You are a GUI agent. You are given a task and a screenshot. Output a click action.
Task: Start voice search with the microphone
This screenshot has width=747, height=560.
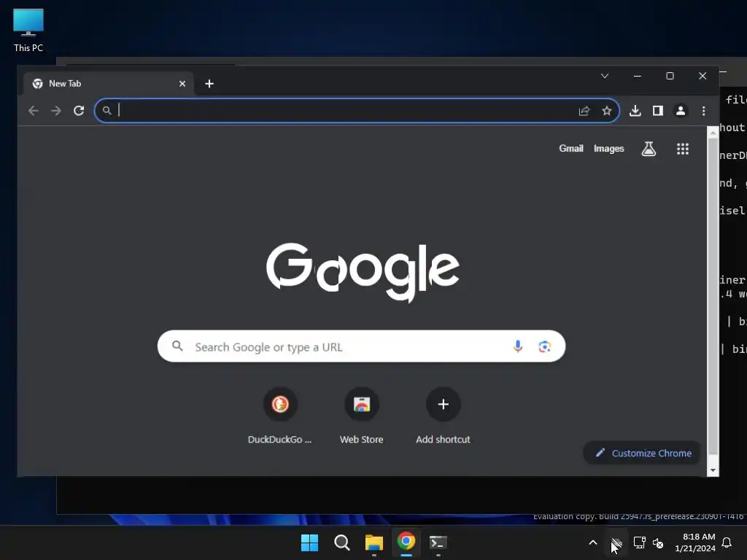tap(518, 346)
